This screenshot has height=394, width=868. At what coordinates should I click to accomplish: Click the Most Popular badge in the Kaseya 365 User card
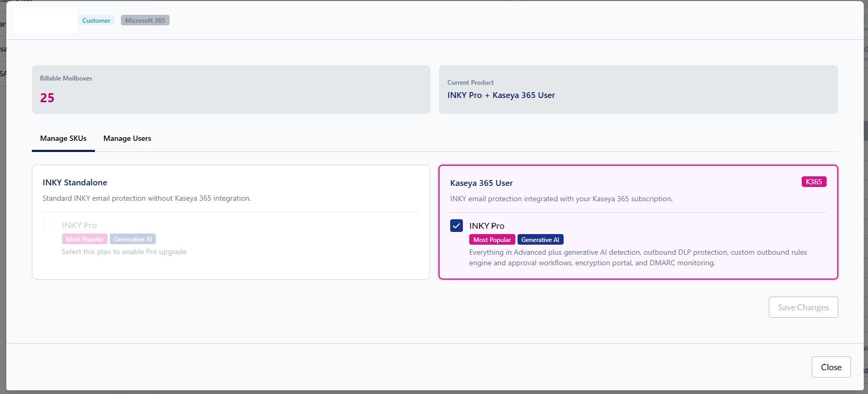tap(492, 240)
